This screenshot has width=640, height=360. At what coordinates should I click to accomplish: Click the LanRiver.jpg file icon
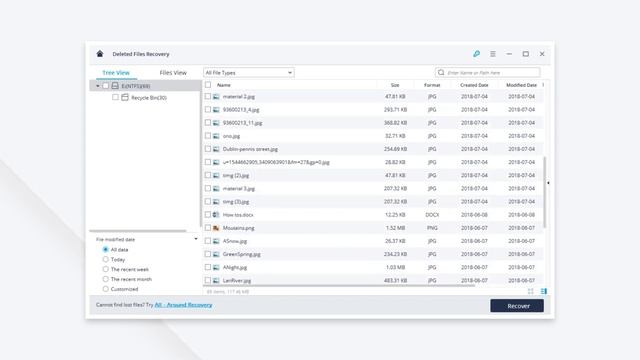point(216,280)
